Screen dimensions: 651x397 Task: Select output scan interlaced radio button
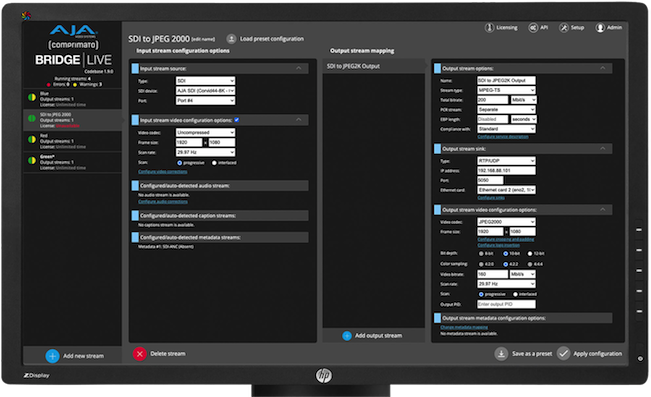click(x=515, y=294)
